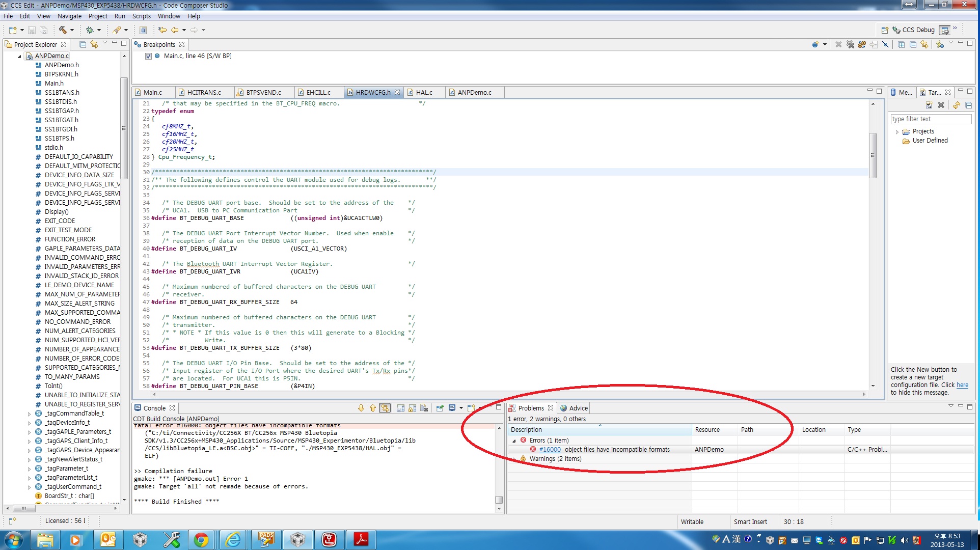Image resolution: width=980 pixels, height=550 pixels.
Task: Expand the Projects node in Target view
Action: coord(897,132)
